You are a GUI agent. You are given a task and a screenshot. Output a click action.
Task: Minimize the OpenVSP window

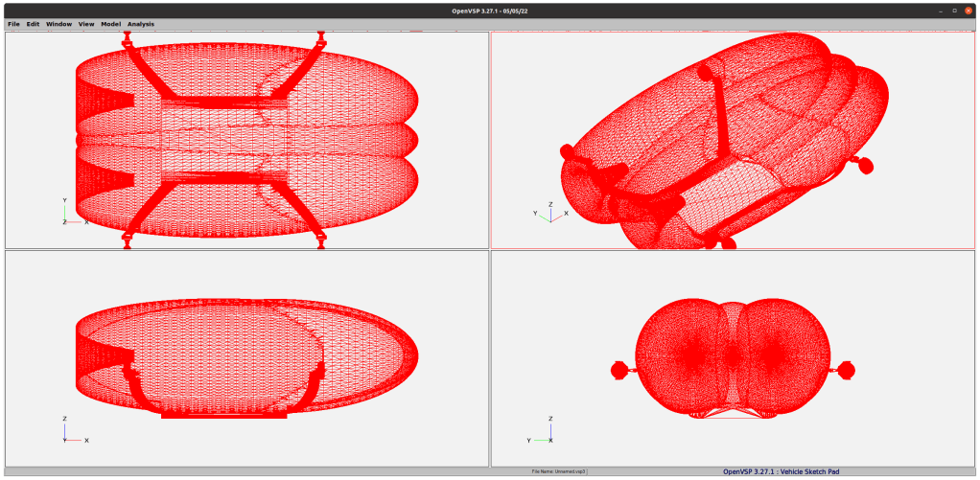click(x=941, y=10)
